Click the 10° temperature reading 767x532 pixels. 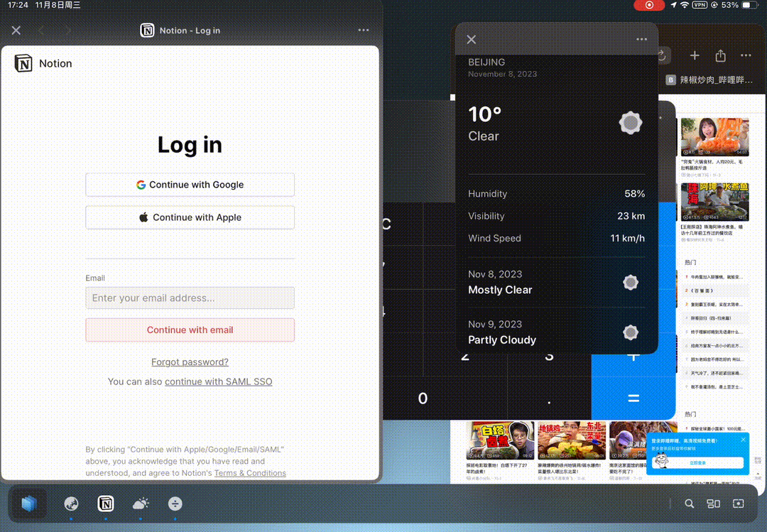click(x=485, y=114)
